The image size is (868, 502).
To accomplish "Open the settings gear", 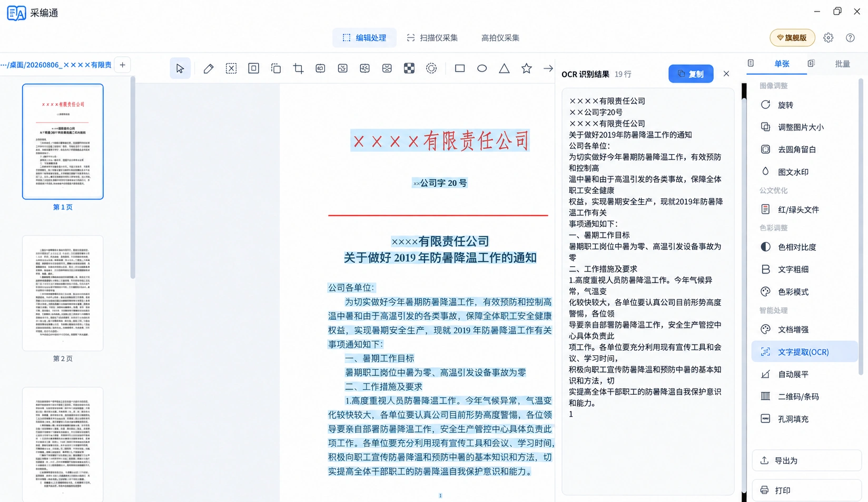I will 828,38.
